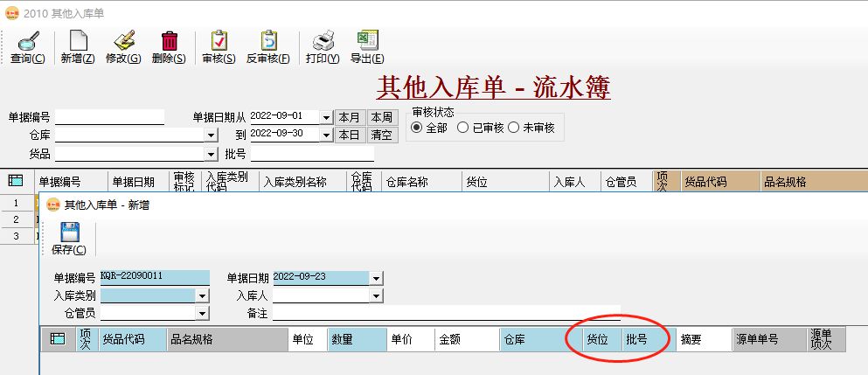Click the 其他入库单 - 新增 window title icon
The width and height of the screenshot is (868, 375).
[53, 205]
